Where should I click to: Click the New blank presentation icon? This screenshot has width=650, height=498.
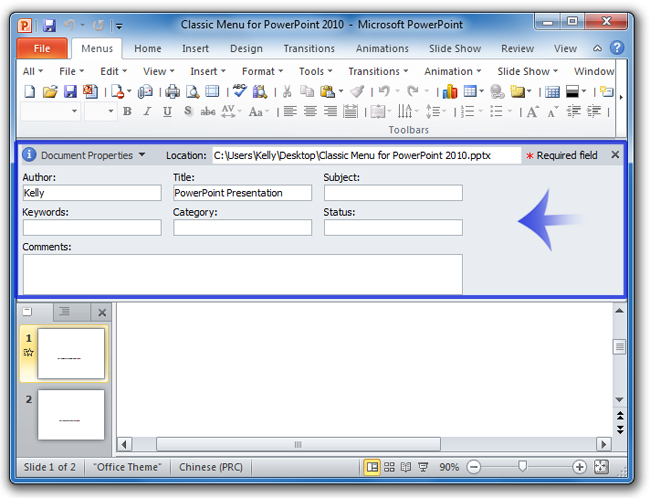pos(30,91)
